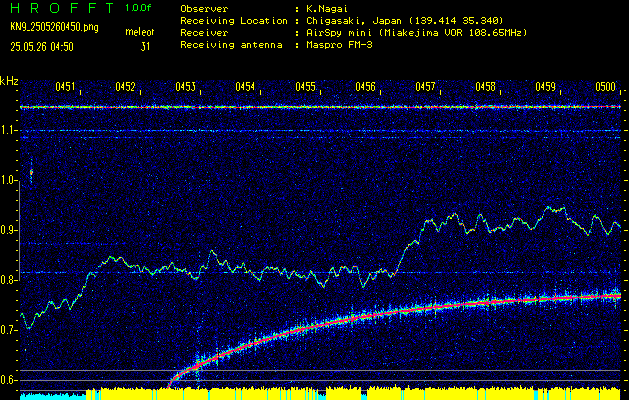Select the observer name K.Nagai

(327, 8)
